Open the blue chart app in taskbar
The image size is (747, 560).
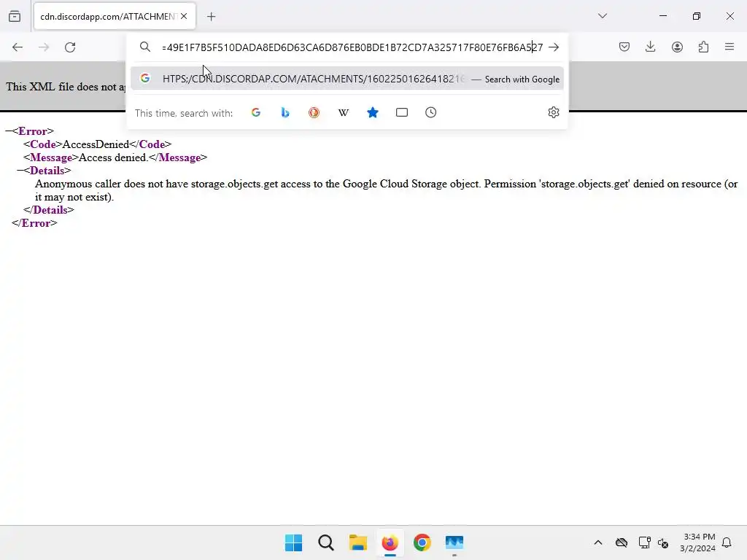click(x=454, y=542)
